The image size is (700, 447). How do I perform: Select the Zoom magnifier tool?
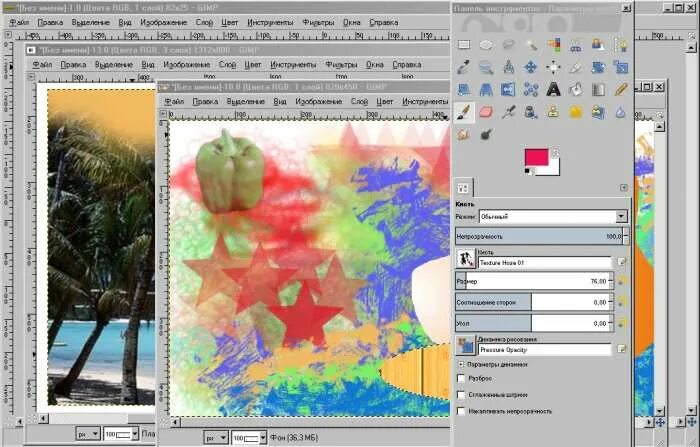pyautogui.click(x=486, y=67)
